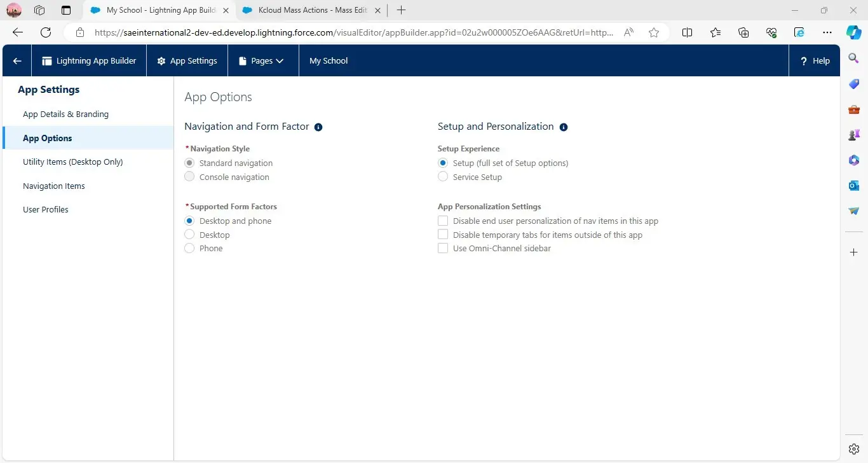Screen dimensions: 868x463
Task: Enable Use Omni-Channel sidebar checkbox
Action: 443,248
